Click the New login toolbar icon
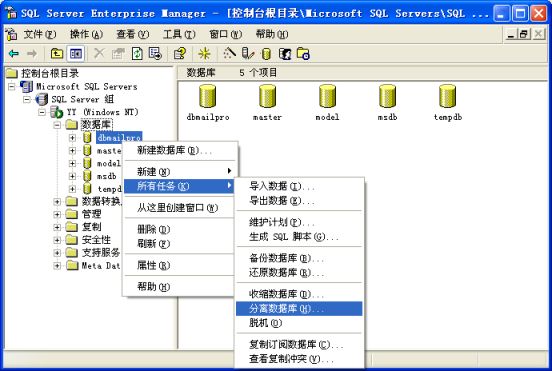This screenshot has height=371, width=552. 285,54
